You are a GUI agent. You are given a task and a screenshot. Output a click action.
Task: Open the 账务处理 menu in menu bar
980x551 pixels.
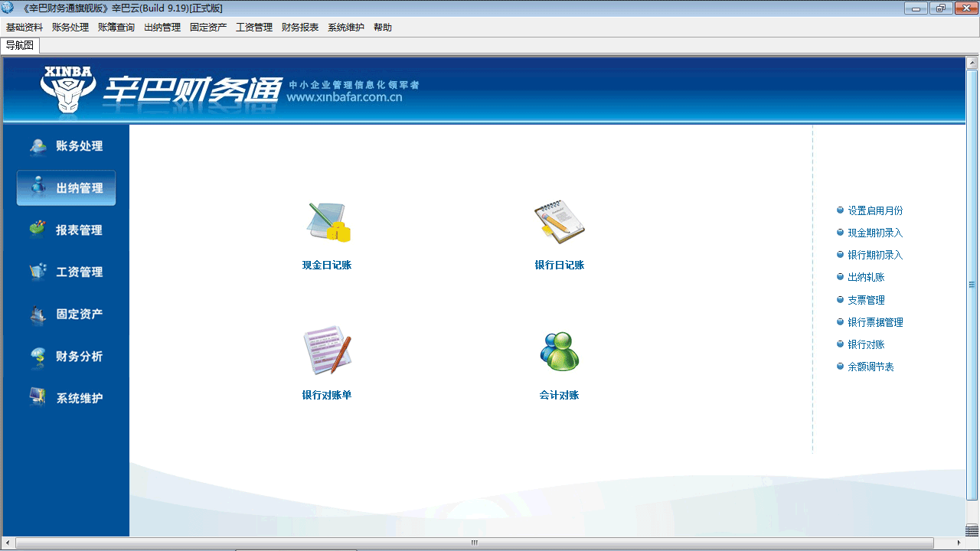click(x=70, y=28)
